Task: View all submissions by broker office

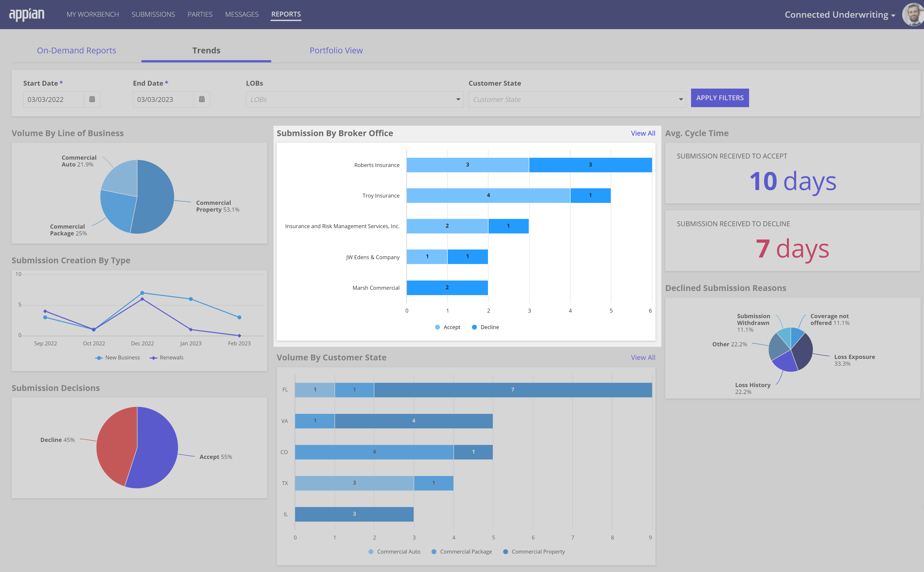Action: pyautogui.click(x=643, y=133)
